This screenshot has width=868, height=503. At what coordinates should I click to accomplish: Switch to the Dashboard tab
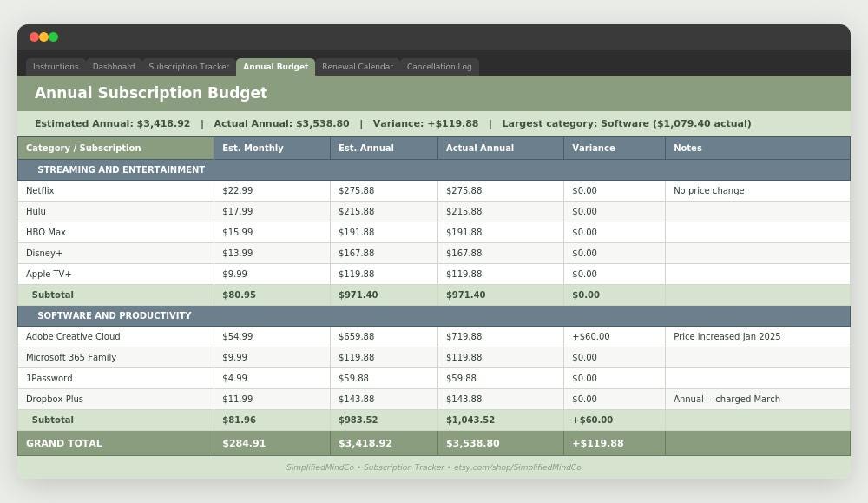(x=114, y=67)
